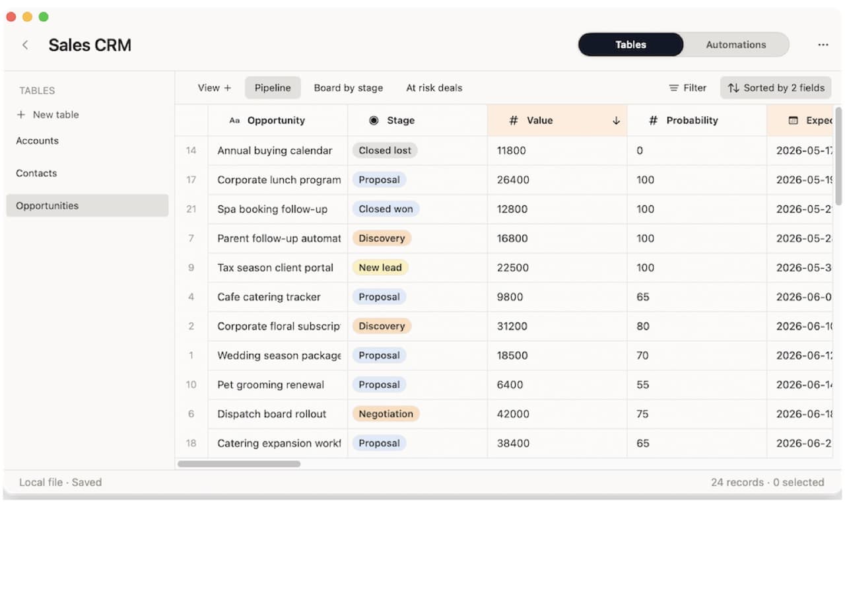The width and height of the screenshot is (845, 616).
Task: Open the At risk deals view
Action: (434, 88)
